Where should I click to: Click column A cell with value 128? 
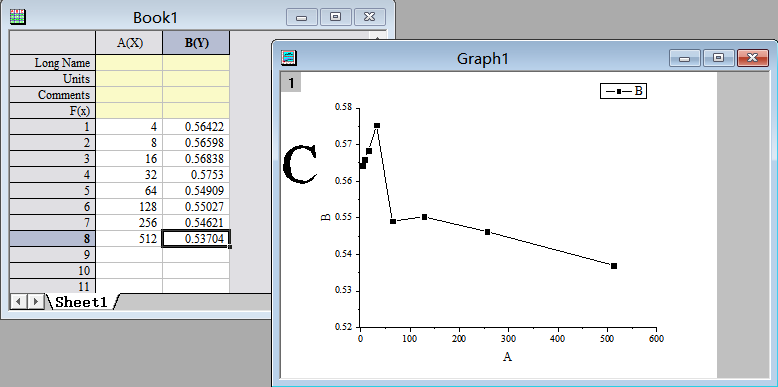(129, 206)
